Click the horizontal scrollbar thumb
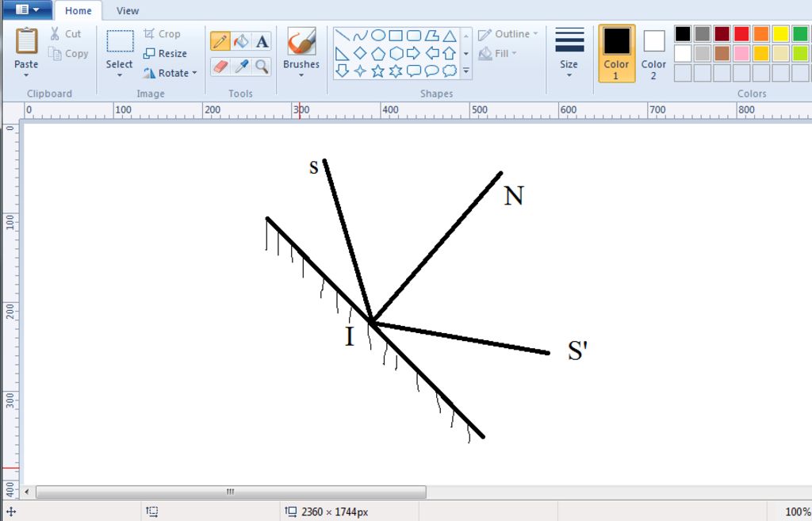The width and height of the screenshot is (812, 521). coord(231,492)
